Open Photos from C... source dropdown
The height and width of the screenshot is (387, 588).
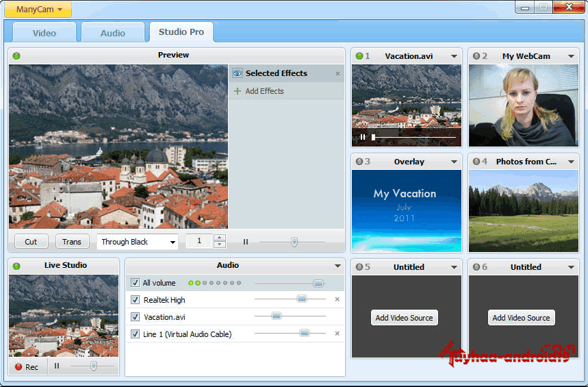coord(571,162)
